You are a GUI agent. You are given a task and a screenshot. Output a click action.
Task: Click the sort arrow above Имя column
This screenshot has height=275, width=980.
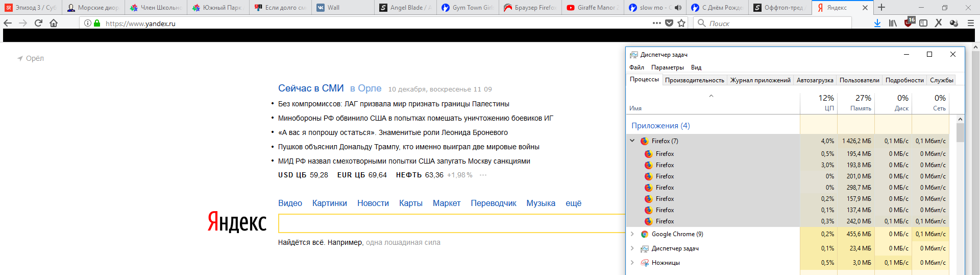pos(711,96)
